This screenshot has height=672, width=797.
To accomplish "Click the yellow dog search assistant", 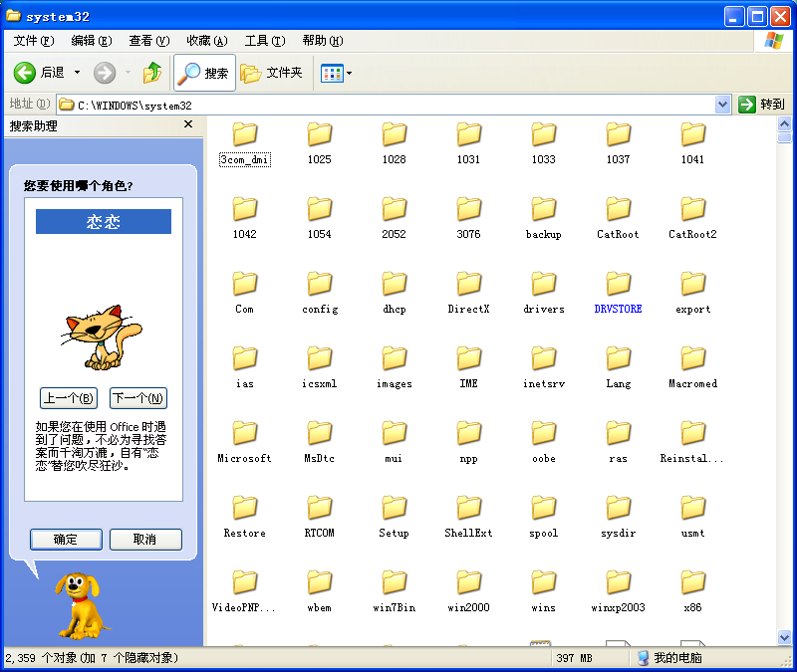I will pyautogui.click(x=82, y=606).
